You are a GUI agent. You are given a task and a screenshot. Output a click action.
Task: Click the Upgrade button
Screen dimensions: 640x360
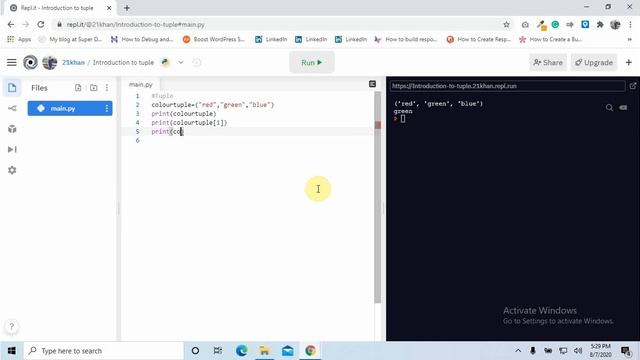[594, 62]
